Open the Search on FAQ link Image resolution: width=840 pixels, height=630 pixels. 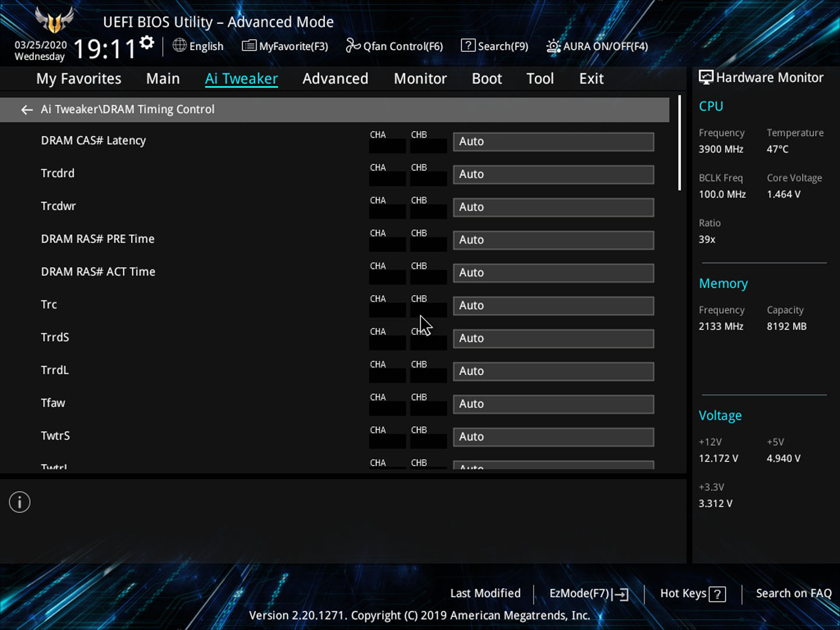click(793, 593)
